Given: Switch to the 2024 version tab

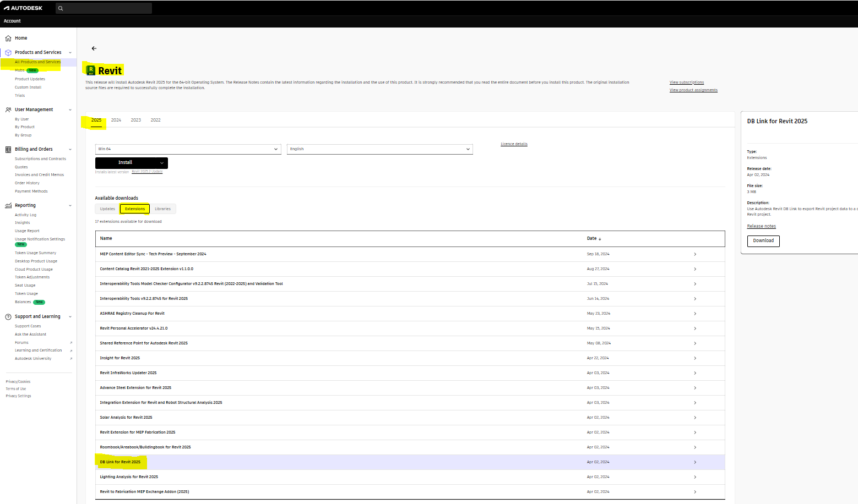Looking at the screenshot, I should click(x=116, y=120).
